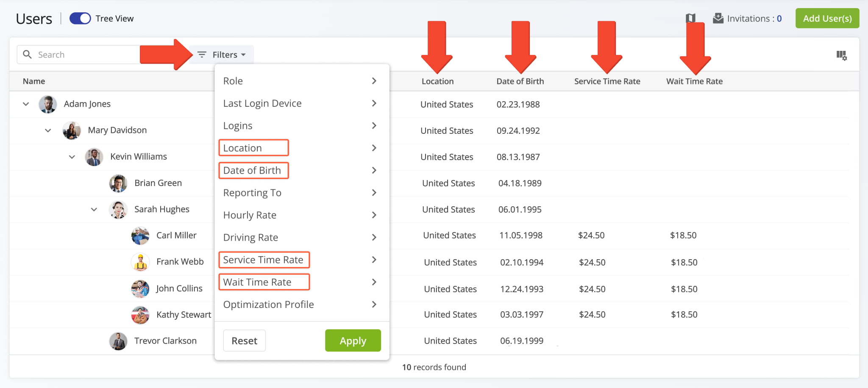Click the Reset button in the filter panel
Image resolution: width=868 pixels, height=388 pixels.
click(x=244, y=340)
